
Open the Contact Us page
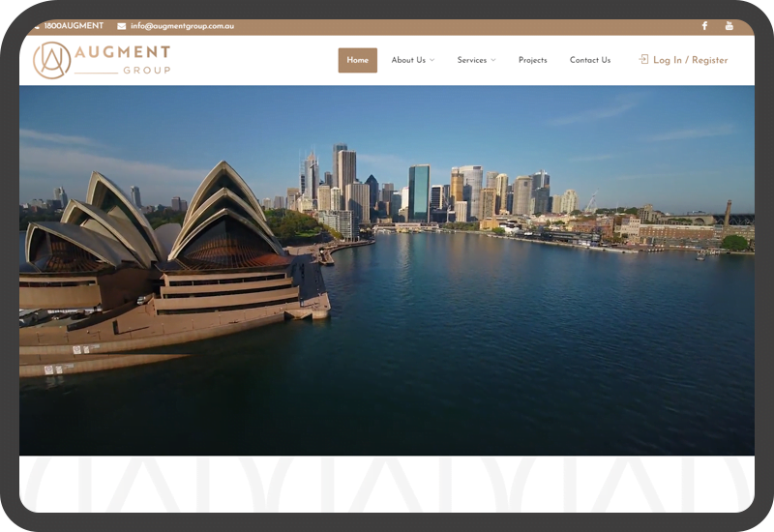(589, 60)
